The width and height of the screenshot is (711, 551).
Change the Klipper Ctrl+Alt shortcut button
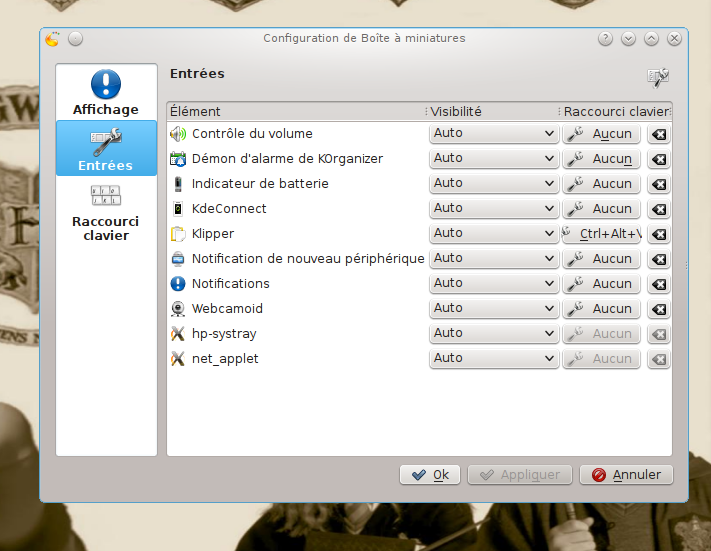(601, 234)
